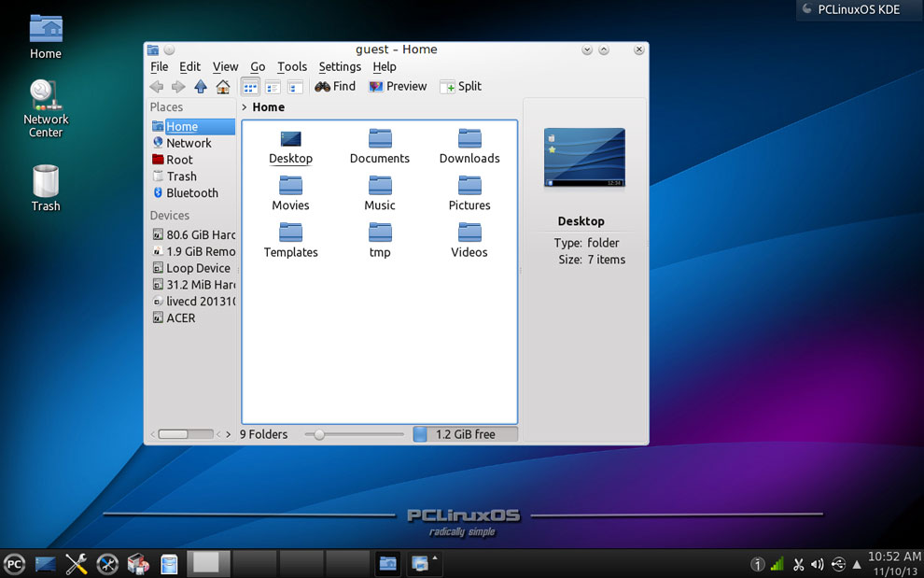Open the Dolphin window menu icon in title bar
Image resolution: width=924 pixels, height=578 pixels.
(x=153, y=50)
